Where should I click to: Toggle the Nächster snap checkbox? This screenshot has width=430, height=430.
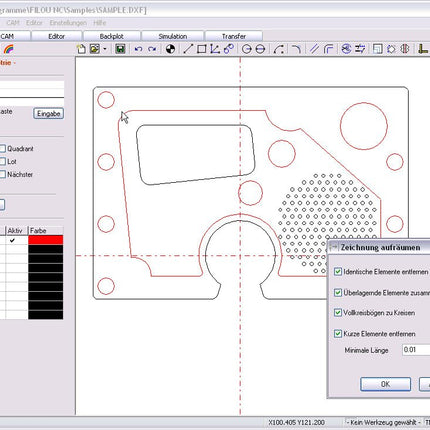(2, 174)
